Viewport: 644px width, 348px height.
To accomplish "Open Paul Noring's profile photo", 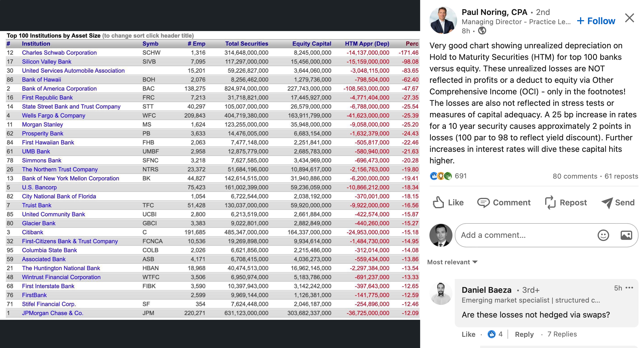I will pyautogui.click(x=443, y=20).
